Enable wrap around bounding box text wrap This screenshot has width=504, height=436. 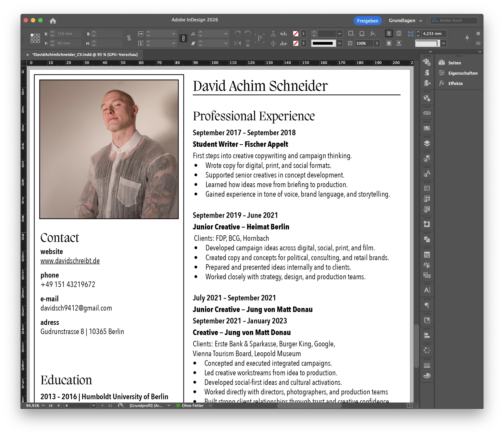(399, 34)
